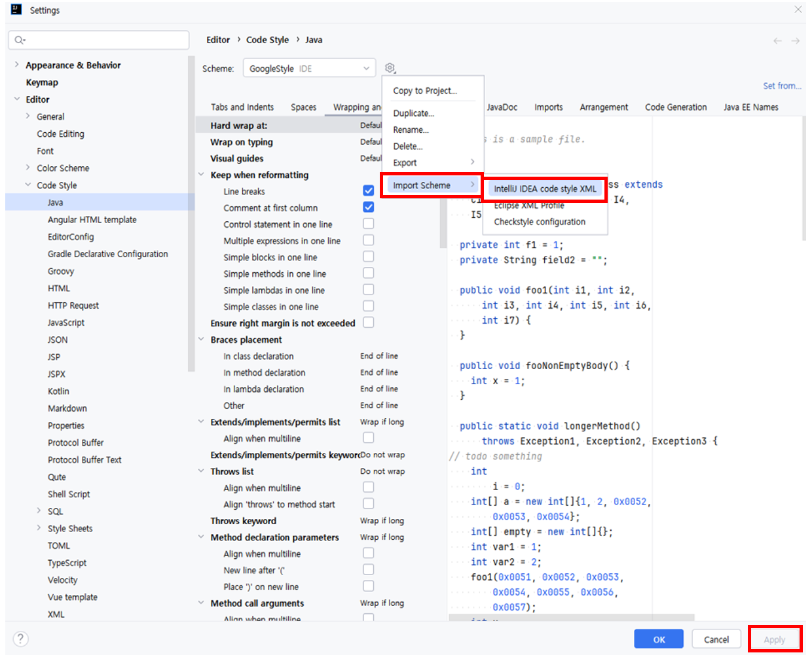Select JavaScript under Code Style
Viewport: 812px width, 657px height.
click(65, 323)
